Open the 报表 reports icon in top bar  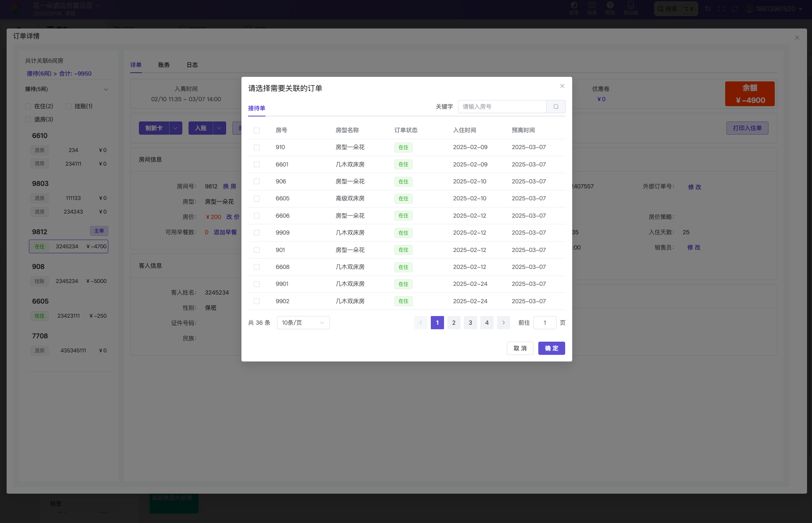[x=592, y=8]
